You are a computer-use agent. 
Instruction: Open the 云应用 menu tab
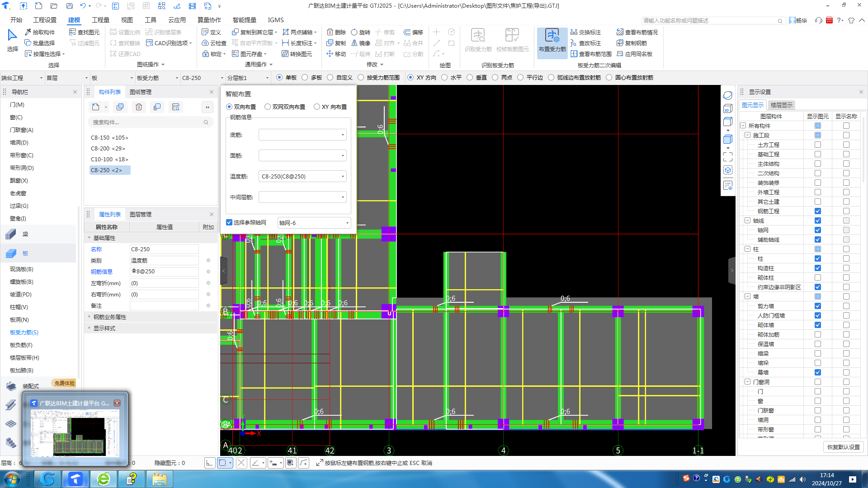(177, 20)
